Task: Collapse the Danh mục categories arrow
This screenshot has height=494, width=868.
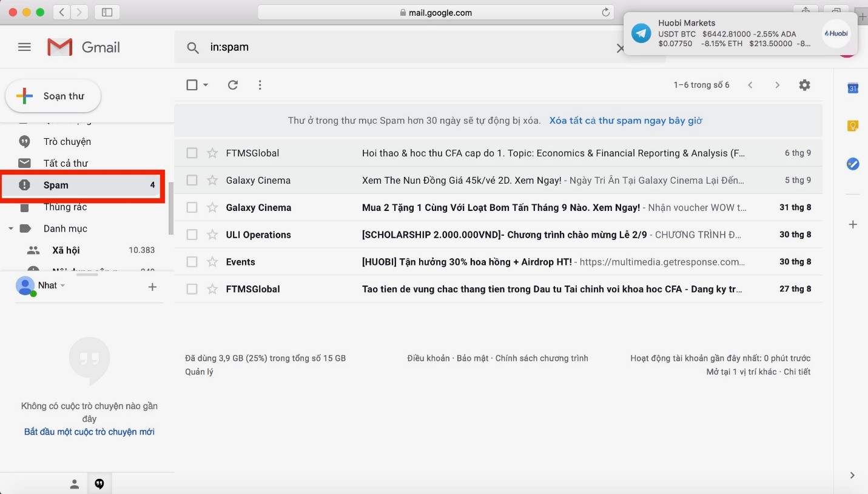Action: (11, 229)
